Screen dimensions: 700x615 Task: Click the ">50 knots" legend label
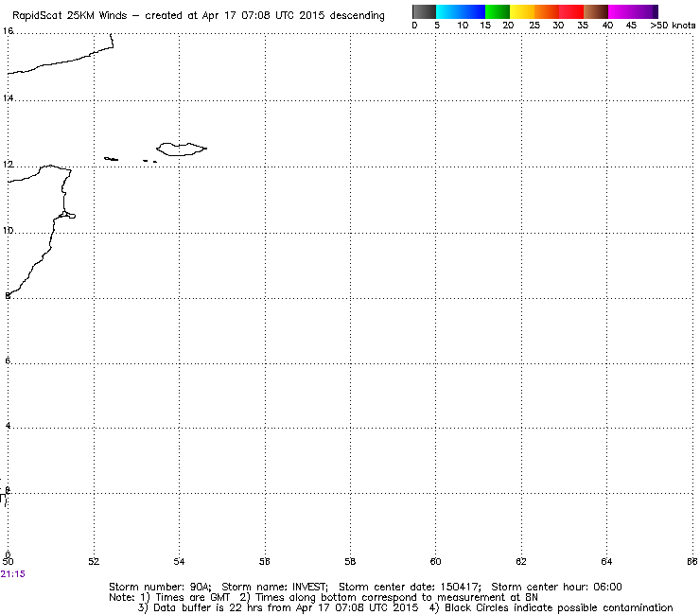tap(673, 26)
